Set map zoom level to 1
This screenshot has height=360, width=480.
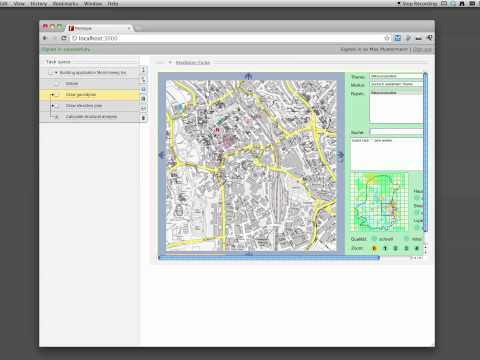click(385, 248)
